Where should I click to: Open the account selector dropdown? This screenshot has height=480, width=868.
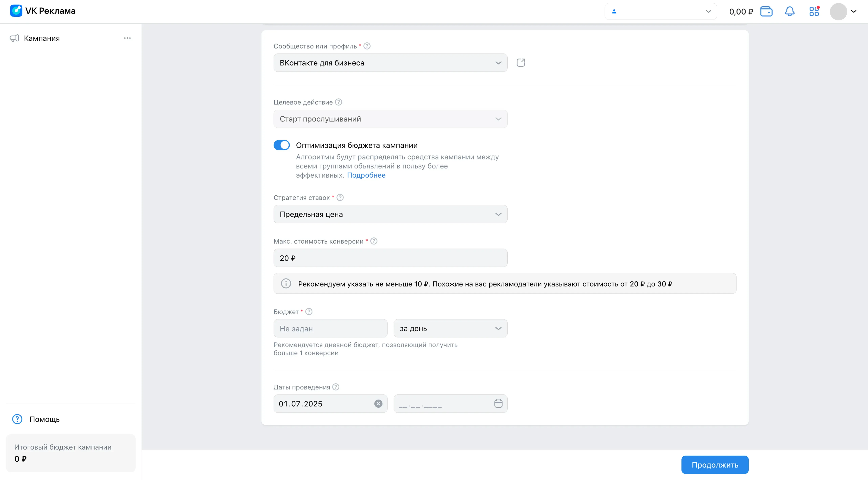(660, 12)
